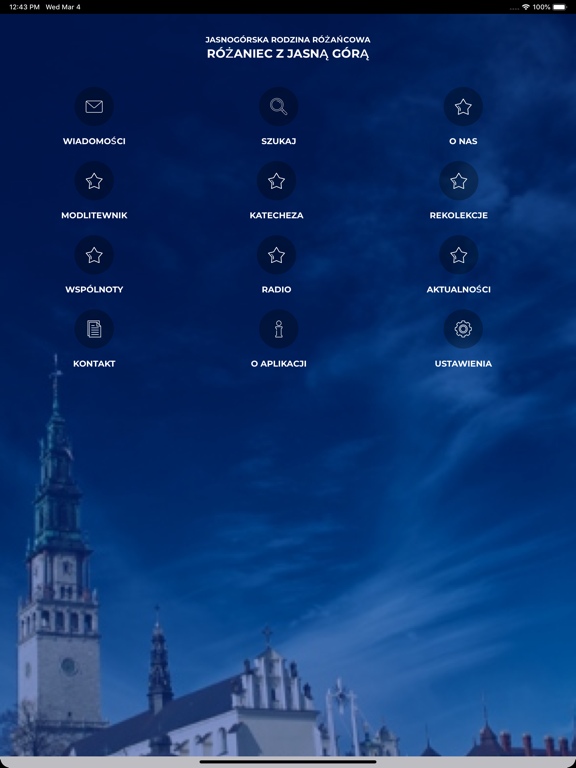The image size is (576, 768).
Task: Click the O APLIKACJI label
Action: coord(279,363)
